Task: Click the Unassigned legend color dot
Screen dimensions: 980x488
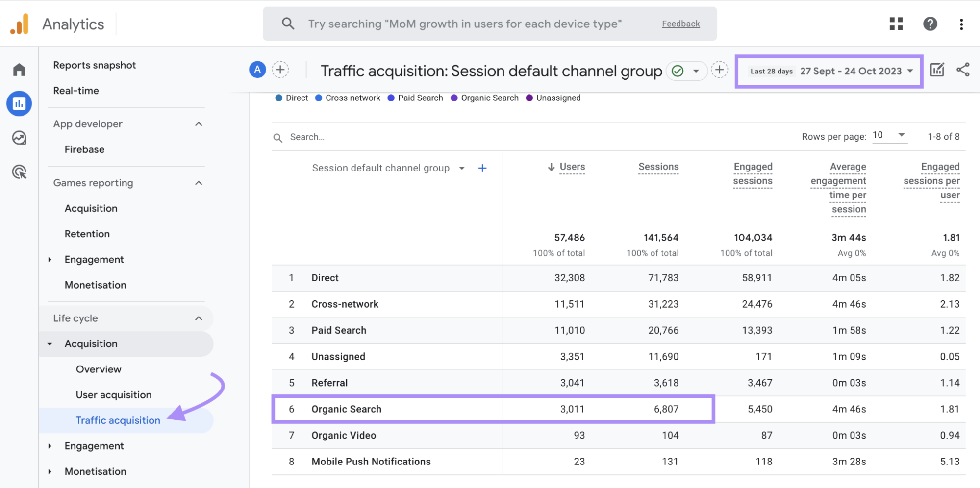Action: coord(529,98)
